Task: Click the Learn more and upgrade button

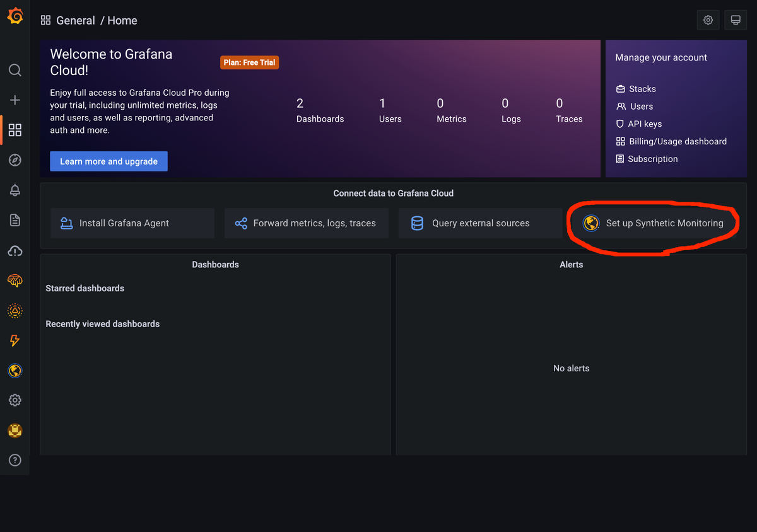Action: (x=109, y=161)
